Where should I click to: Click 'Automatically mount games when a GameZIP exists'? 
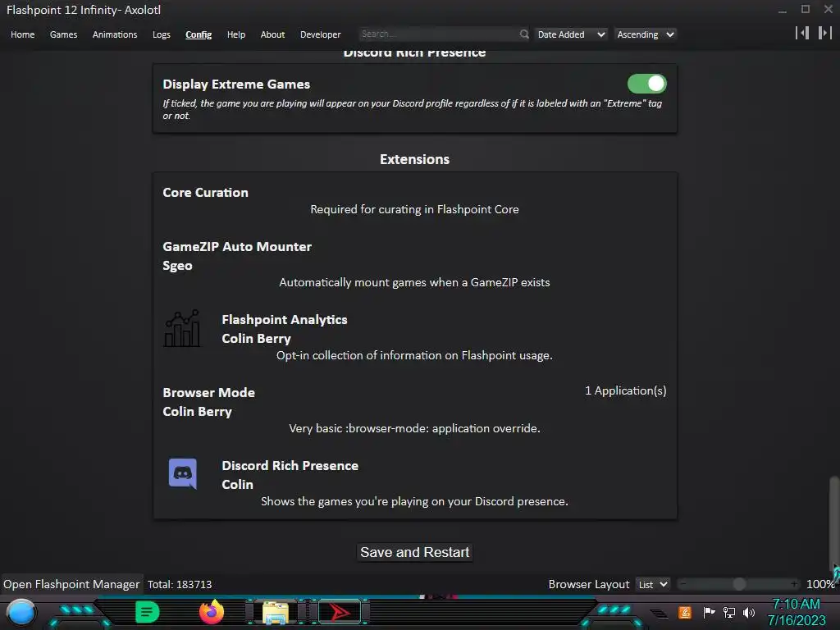414,282
